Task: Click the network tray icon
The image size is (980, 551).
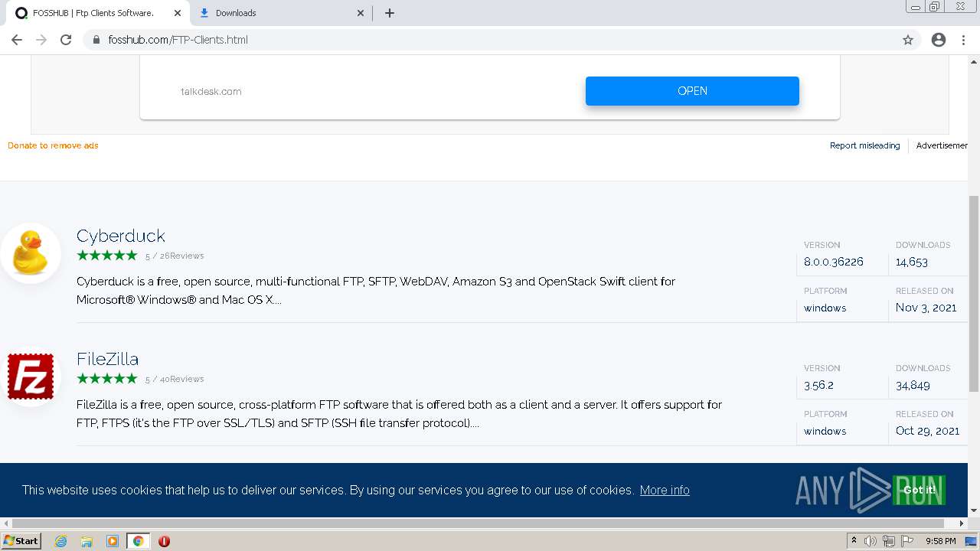Action: pyautogui.click(x=889, y=541)
